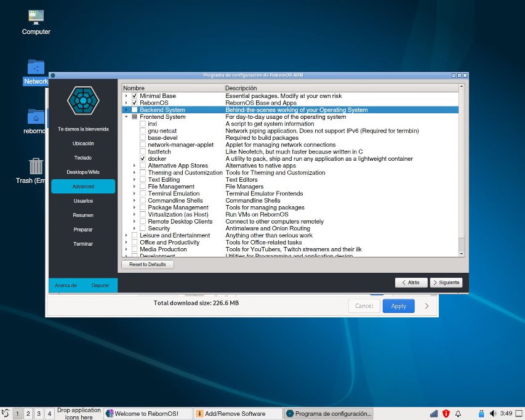Select the Advanced step in sidebar
Viewport: 525px width, 420px height.
(83, 187)
